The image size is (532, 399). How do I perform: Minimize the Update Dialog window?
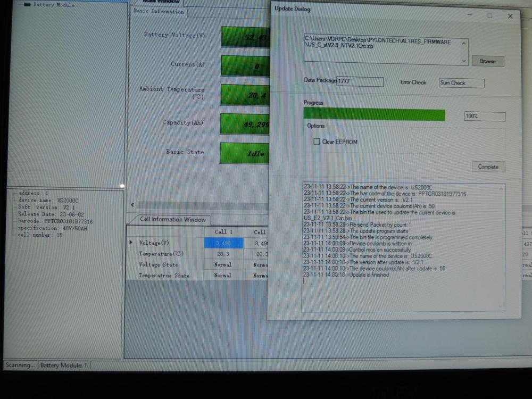point(470,14)
